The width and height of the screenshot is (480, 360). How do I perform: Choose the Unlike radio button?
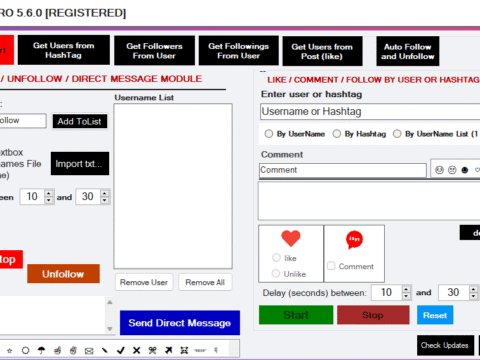[x=276, y=273]
